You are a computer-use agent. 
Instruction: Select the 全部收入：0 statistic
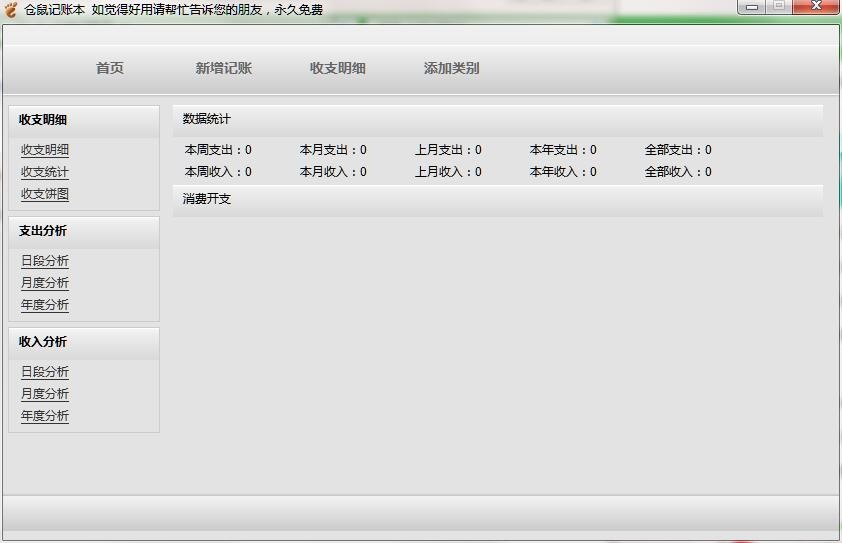coord(678,172)
